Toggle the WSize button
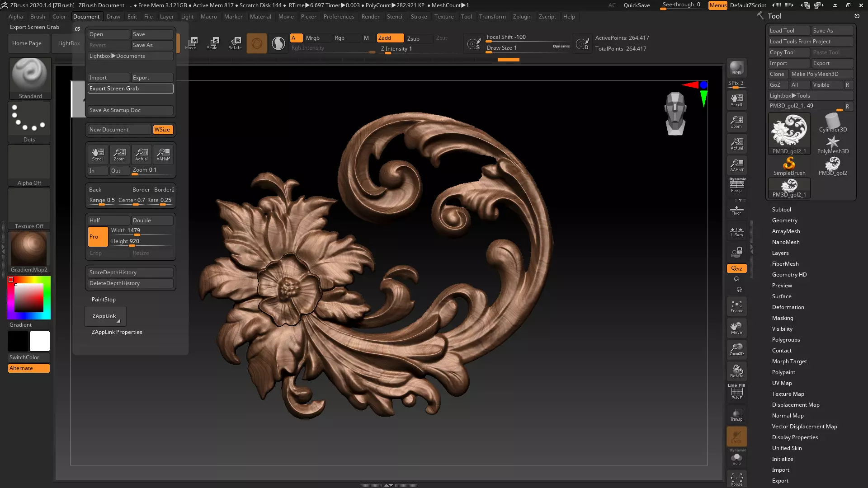The image size is (868, 488). point(163,130)
